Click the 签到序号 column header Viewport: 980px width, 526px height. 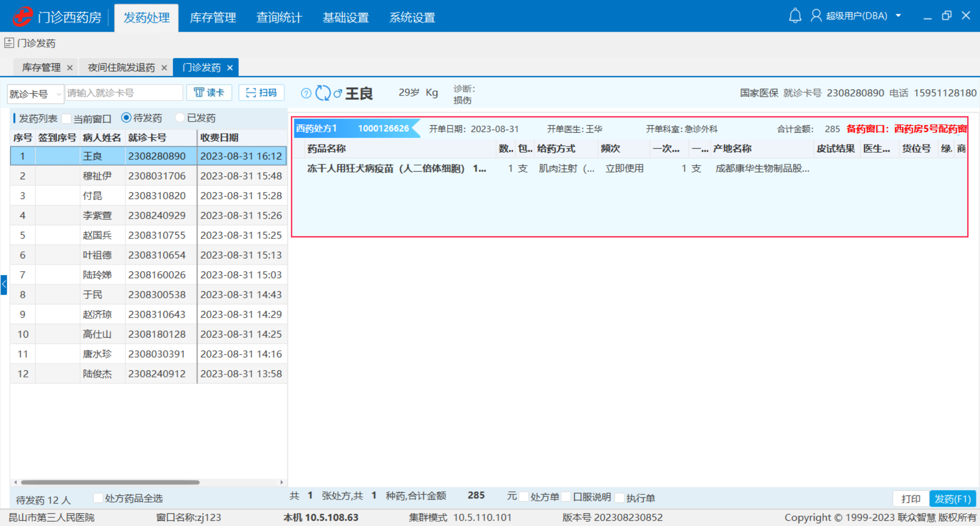[57, 138]
